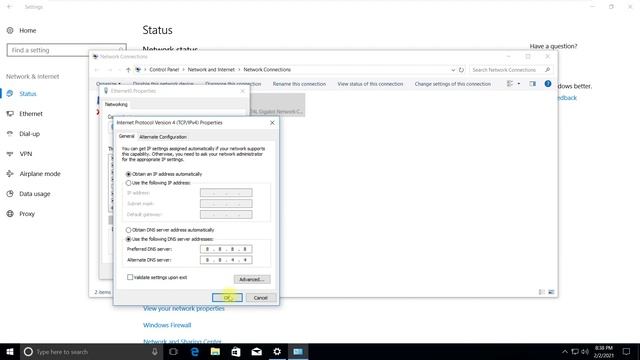The width and height of the screenshot is (640, 360).
Task: Click the up arrow navigation icon
Action: click(128, 70)
